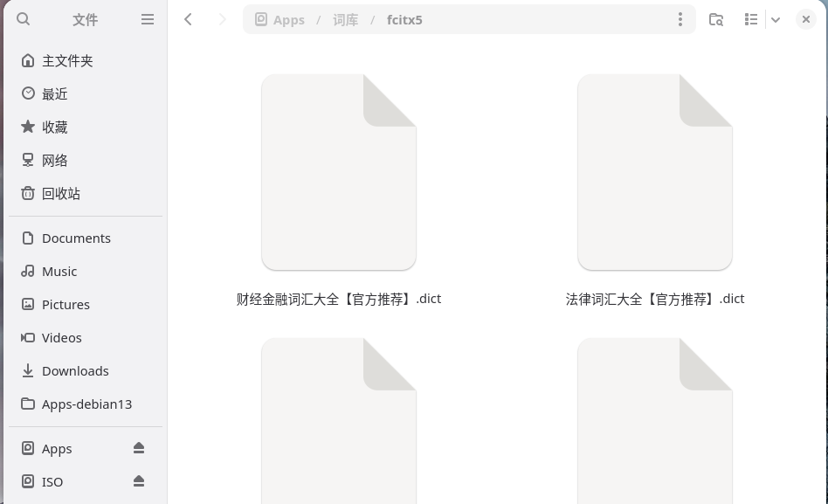Screen dimensions: 828x504
Task: Open the Documents folder in sidebar
Action: coord(86,238)
